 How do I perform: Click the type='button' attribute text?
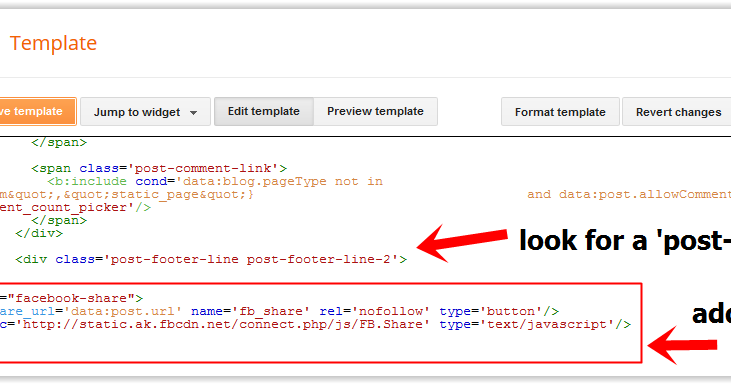click(492, 311)
